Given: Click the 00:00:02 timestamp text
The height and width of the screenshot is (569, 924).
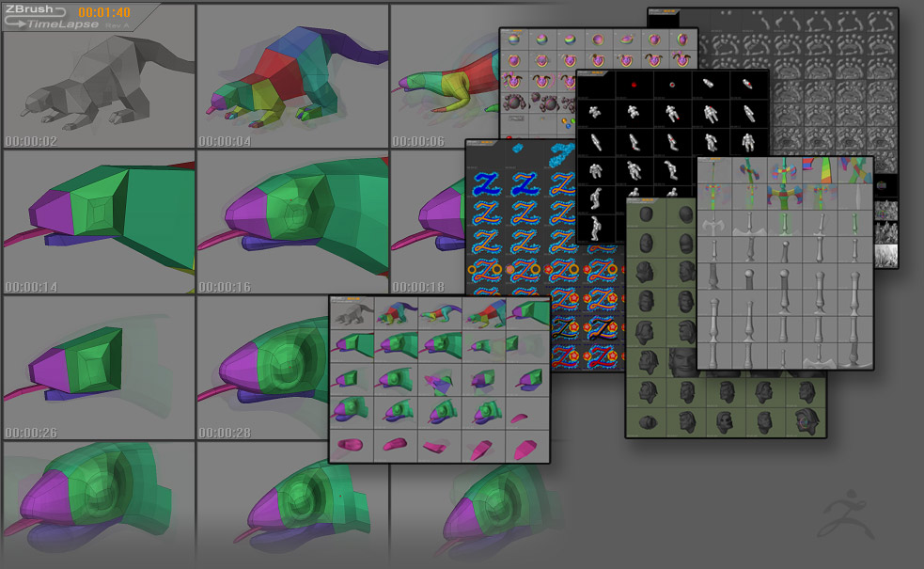Looking at the screenshot, I should point(31,141).
